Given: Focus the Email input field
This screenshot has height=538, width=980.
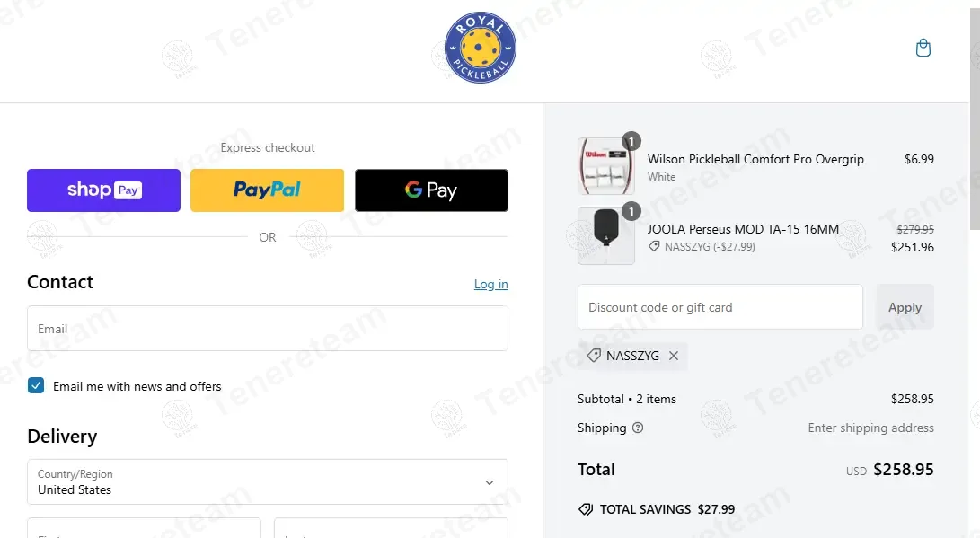Looking at the screenshot, I should click(x=268, y=328).
